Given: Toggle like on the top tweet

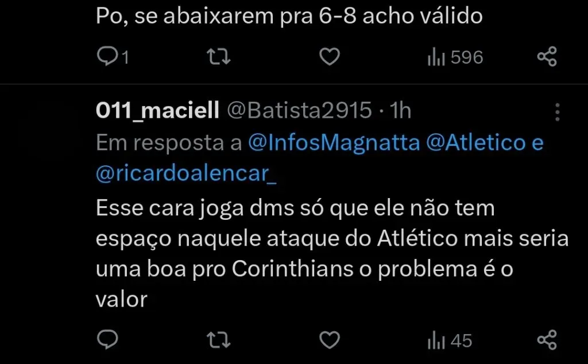Looking at the screenshot, I should pyautogui.click(x=328, y=56).
